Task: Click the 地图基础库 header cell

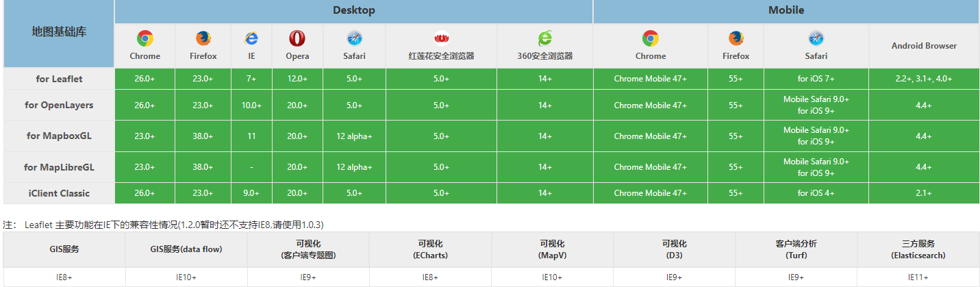Action: coord(59,32)
